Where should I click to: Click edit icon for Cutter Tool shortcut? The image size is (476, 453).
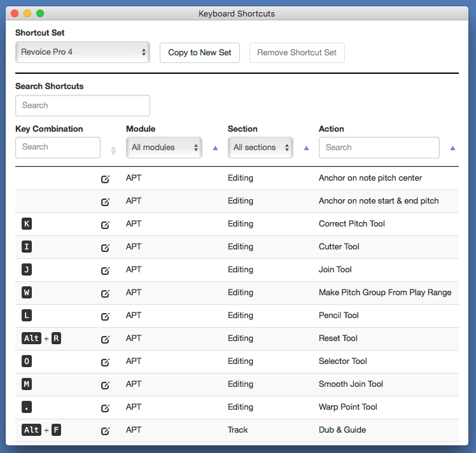pyautogui.click(x=106, y=247)
